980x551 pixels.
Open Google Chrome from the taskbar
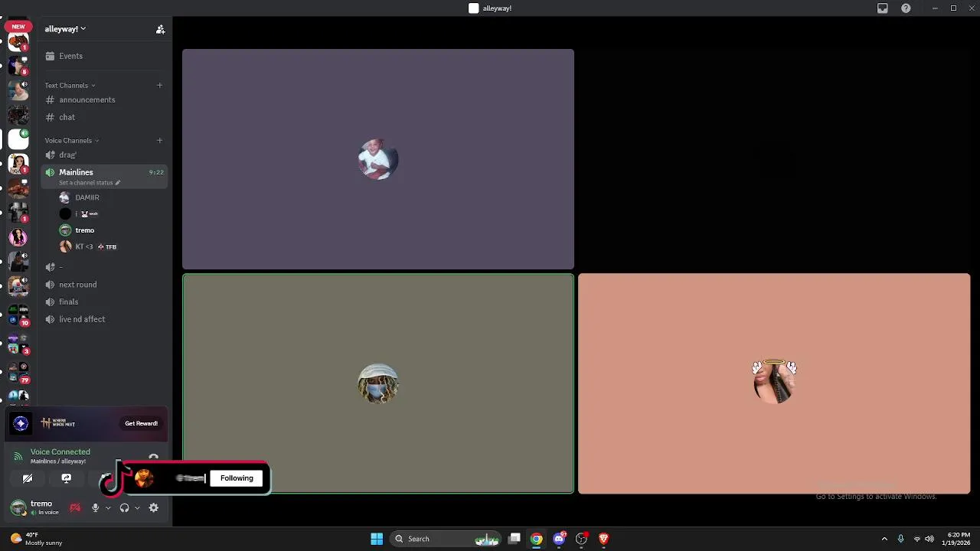coord(537,539)
